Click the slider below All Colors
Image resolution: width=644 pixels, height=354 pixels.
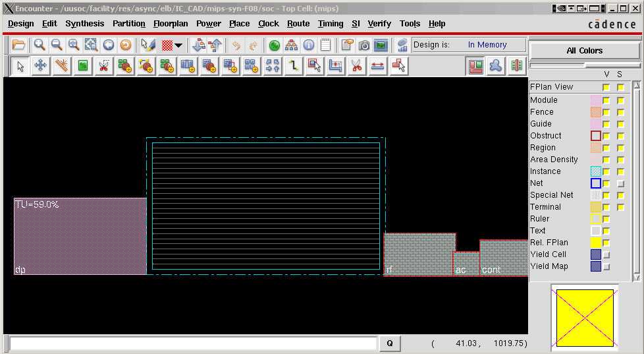tap(585, 65)
